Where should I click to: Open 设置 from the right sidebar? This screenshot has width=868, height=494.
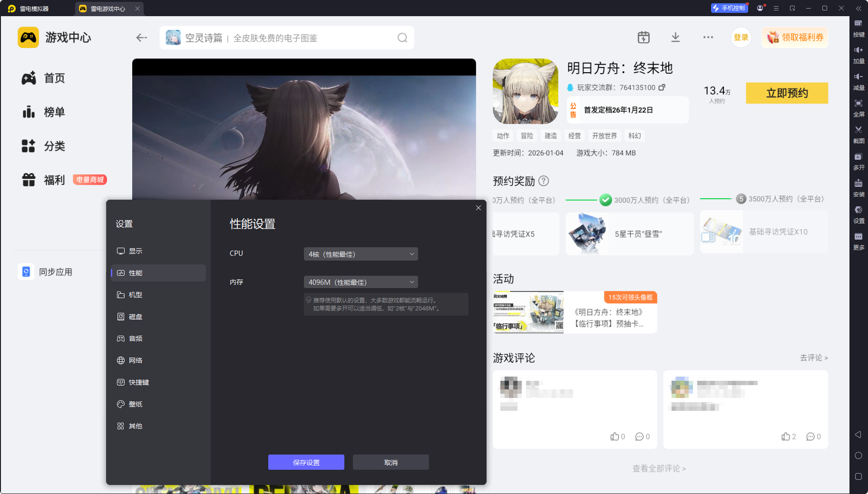(858, 214)
